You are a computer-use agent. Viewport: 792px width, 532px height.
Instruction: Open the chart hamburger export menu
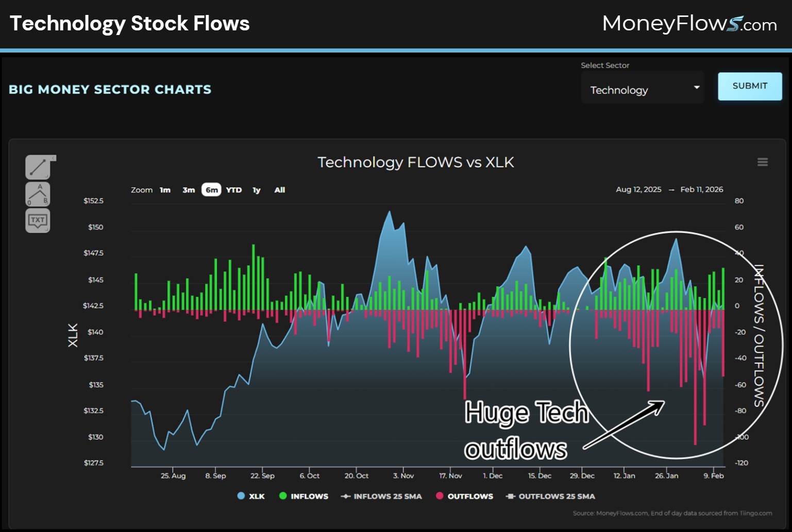tap(762, 162)
